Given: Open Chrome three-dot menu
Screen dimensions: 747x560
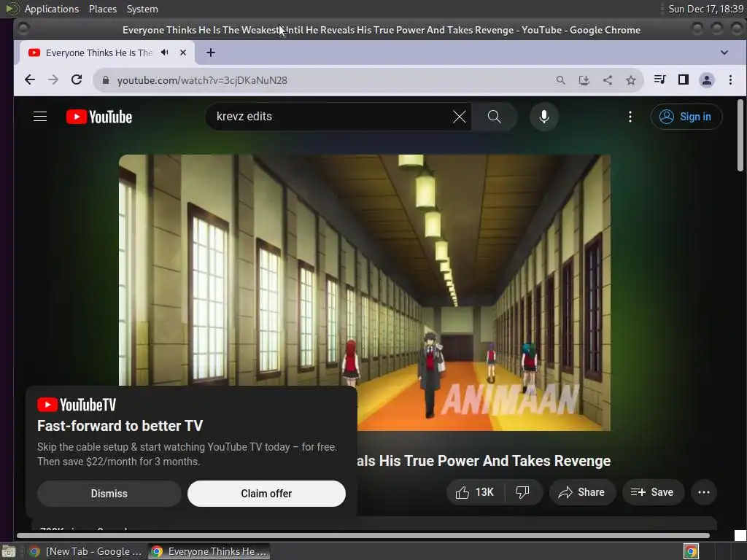Looking at the screenshot, I should (x=730, y=80).
